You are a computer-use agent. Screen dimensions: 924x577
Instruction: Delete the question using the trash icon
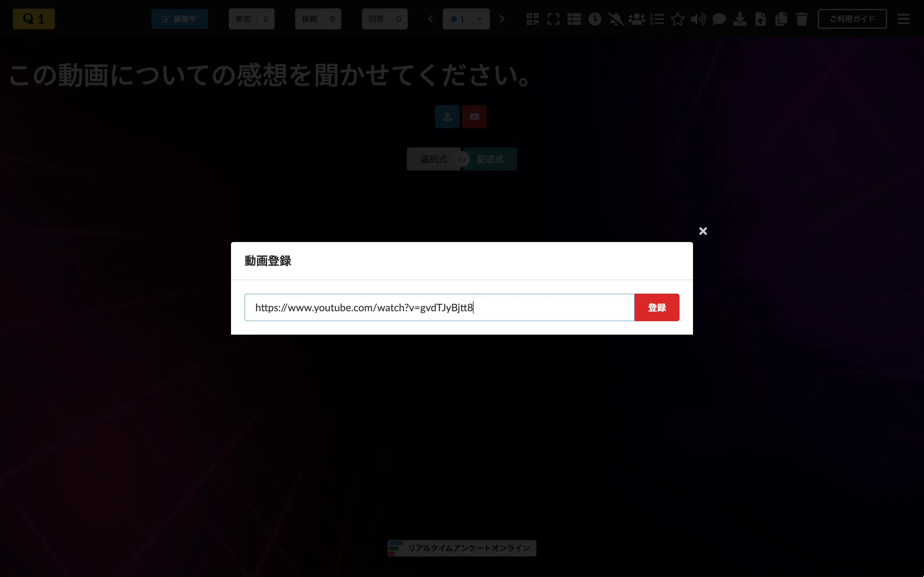tap(802, 19)
